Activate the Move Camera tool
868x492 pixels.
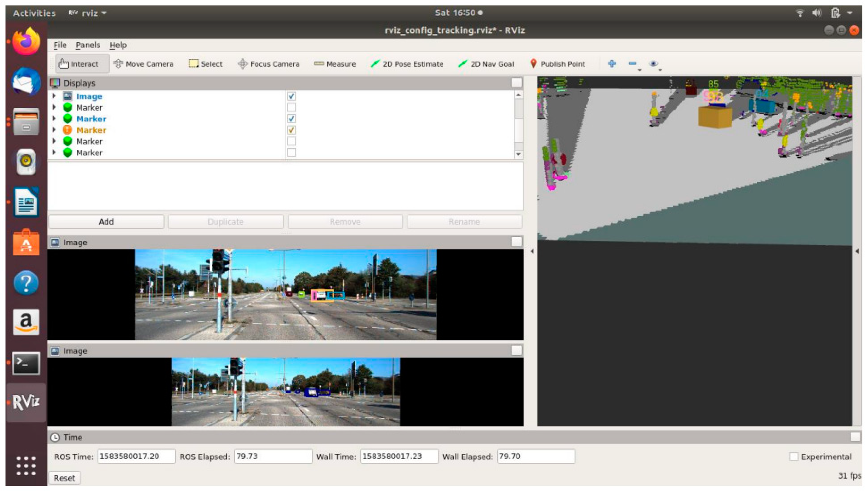pos(143,64)
